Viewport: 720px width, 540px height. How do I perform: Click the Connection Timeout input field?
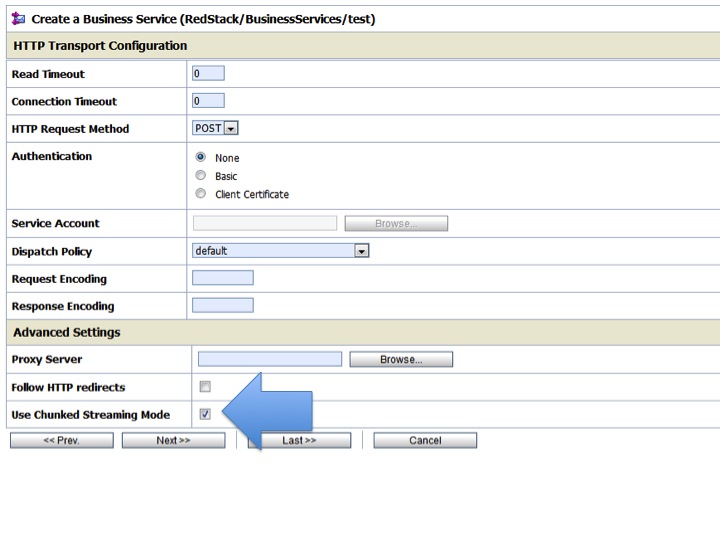(x=208, y=101)
